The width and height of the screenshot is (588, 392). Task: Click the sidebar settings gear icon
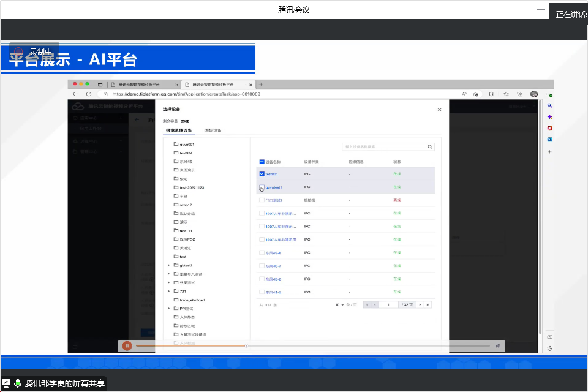click(x=549, y=348)
